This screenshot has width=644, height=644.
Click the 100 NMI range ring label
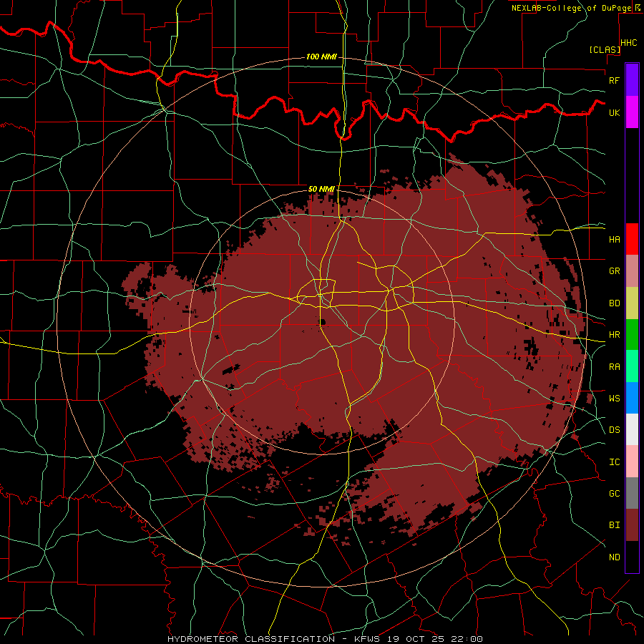pyautogui.click(x=321, y=57)
